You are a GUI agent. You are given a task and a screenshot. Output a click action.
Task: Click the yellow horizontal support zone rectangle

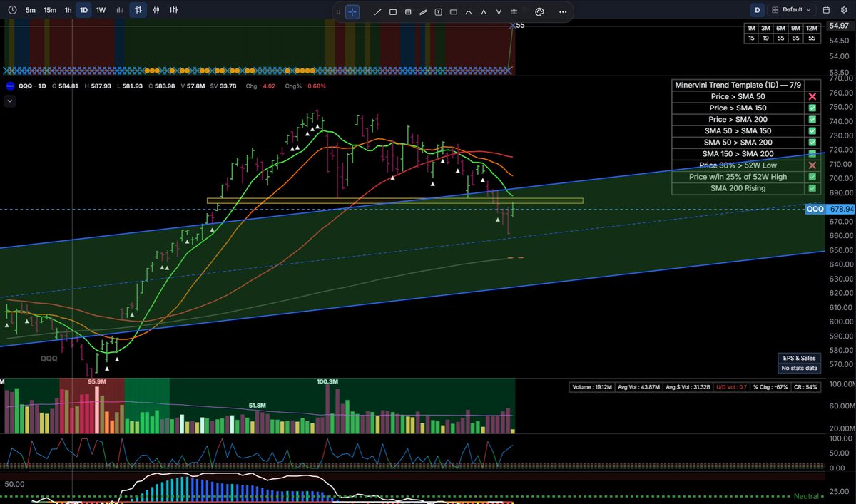pos(394,201)
